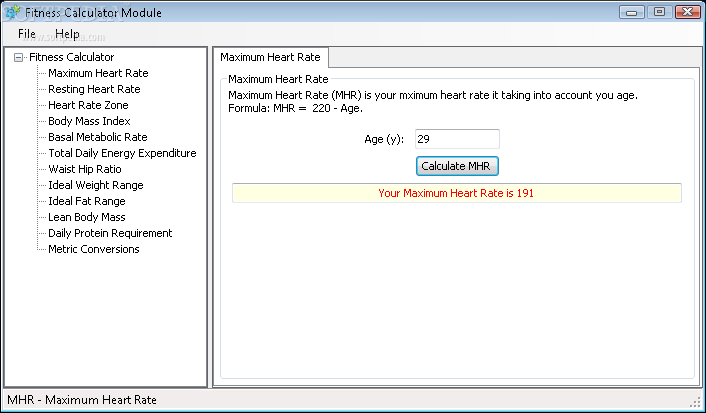
Task: Open the Help menu
Action: [67, 34]
